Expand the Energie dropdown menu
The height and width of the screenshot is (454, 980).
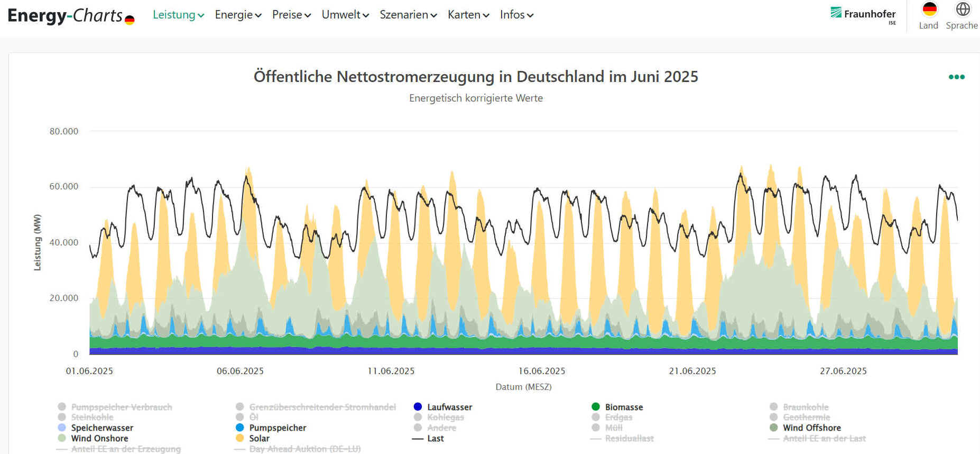coord(238,15)
